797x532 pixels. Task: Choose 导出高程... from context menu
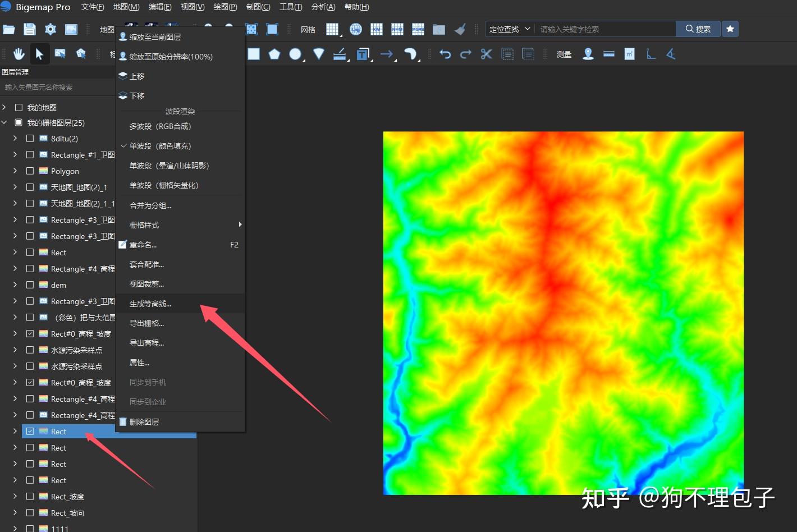pos(180,343)
